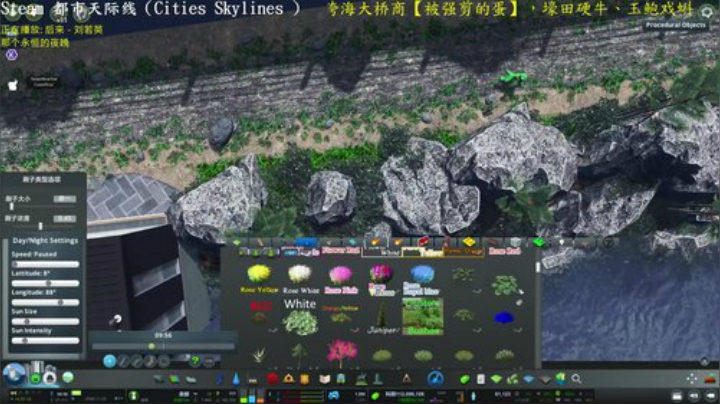Image resolution: width=720 pixels, height=404 pixels.
Task: Click the brush strength slider handle
Action: click(40, 226)
